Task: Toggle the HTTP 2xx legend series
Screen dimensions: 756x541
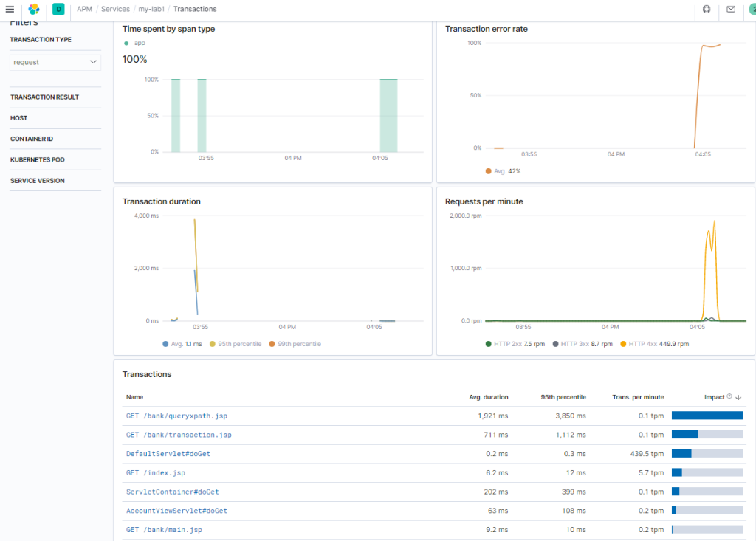Action: coord(515,344)
